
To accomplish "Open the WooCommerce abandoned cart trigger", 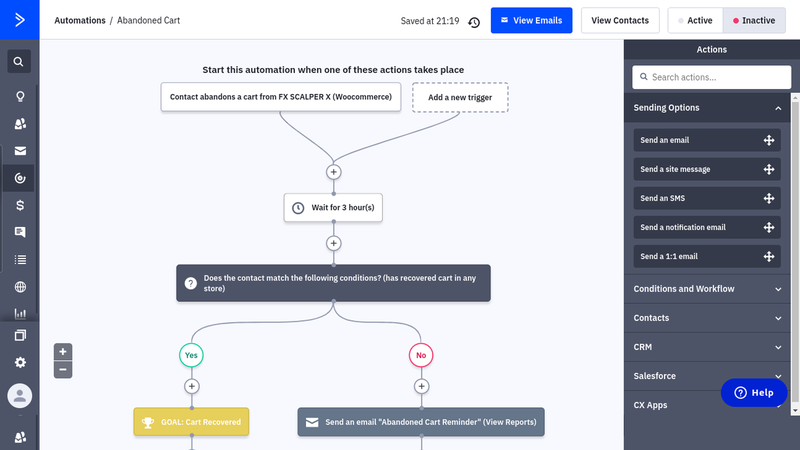I will pyautogui.click(x=281, y=97).
